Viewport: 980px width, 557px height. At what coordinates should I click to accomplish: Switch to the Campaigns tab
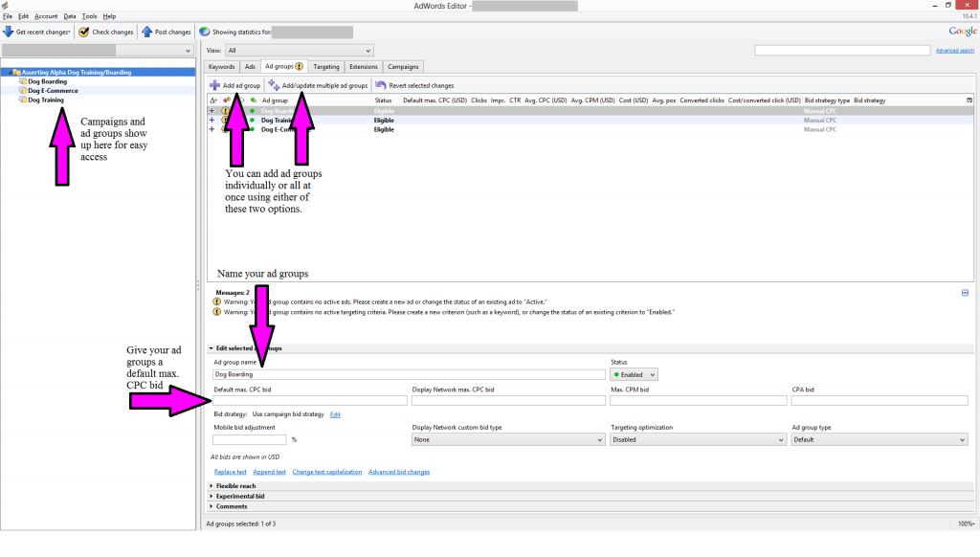[403, 67]
